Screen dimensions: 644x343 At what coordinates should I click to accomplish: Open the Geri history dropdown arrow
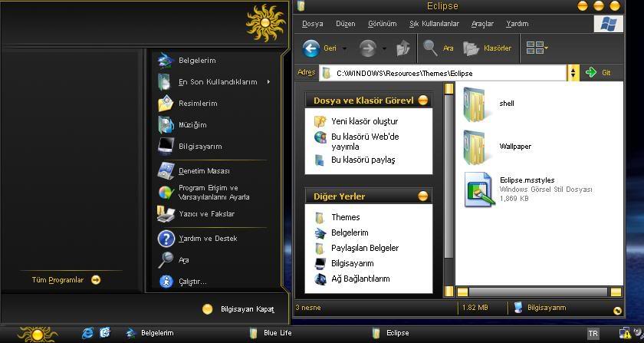(x=344, y=48)
